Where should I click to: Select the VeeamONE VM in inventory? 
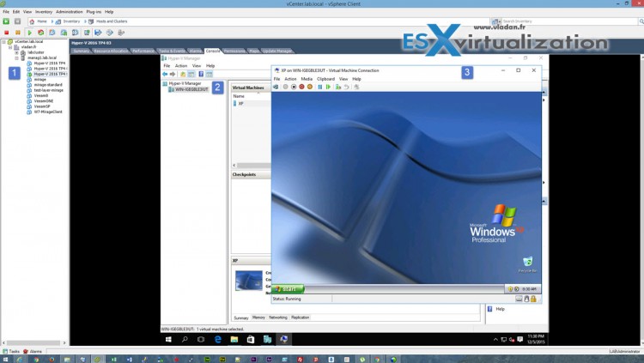point(44,100)
